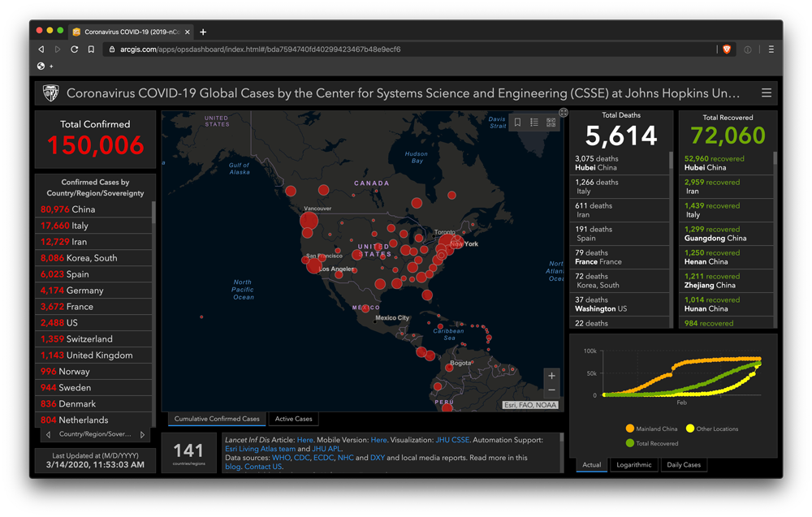The image size is (812, 517).
Task: Open a new browser tab with plus
Action: pos(203,32)
